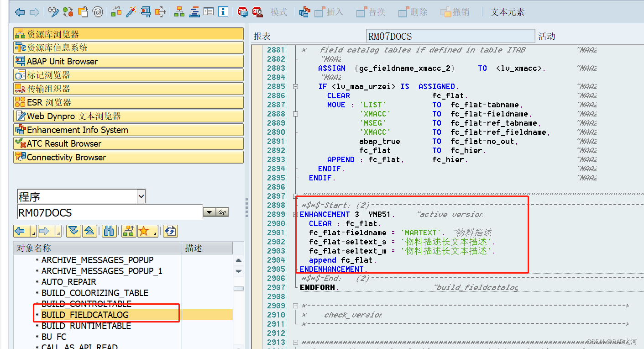The image size is (644, 349).
Task: Switch to ABAP Unit Browser
Action: tap(128, 61)
